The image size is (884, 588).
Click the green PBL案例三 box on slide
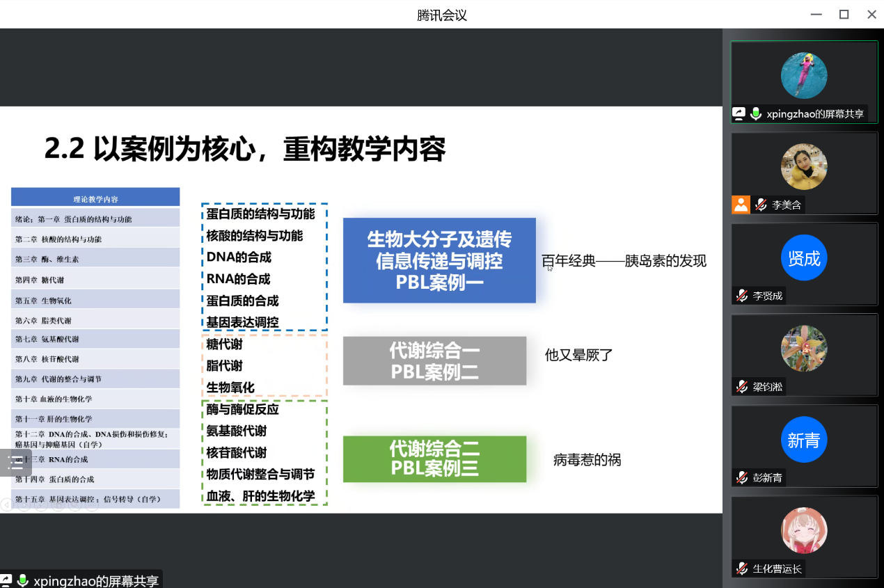click(x=434, y=459)
